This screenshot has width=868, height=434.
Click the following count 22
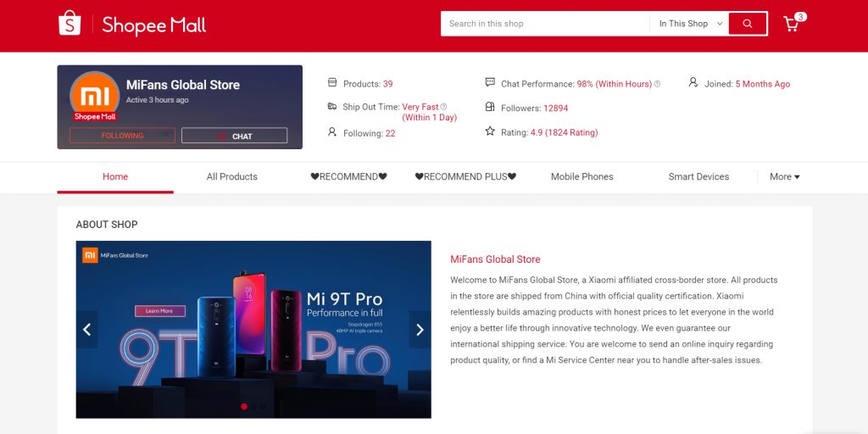click(390, 133)
